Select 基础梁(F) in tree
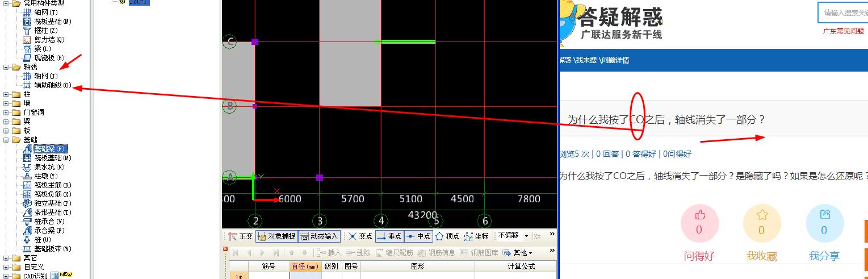 pos(50,149)
